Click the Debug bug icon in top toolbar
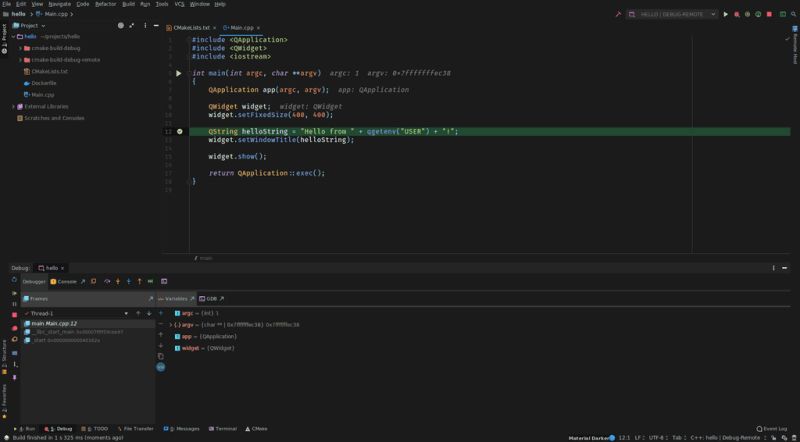The width and height of the screenshot is (800, 442). tap(737, 14)
